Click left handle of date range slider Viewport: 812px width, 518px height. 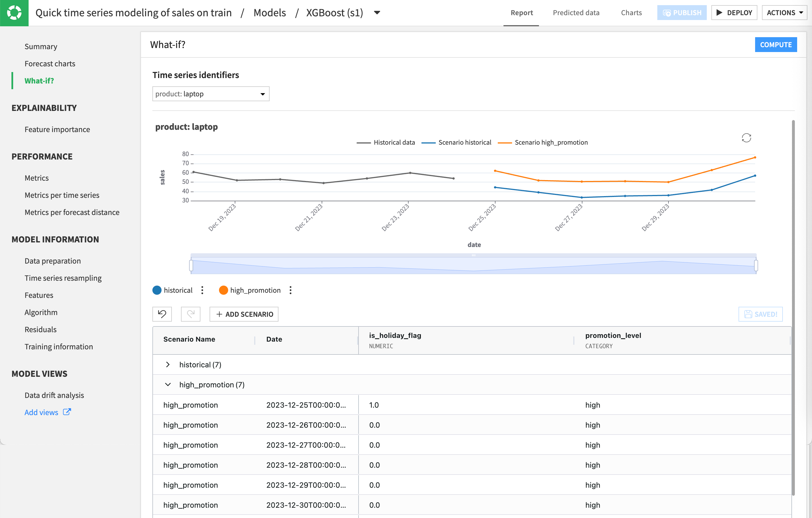[191, 265]
